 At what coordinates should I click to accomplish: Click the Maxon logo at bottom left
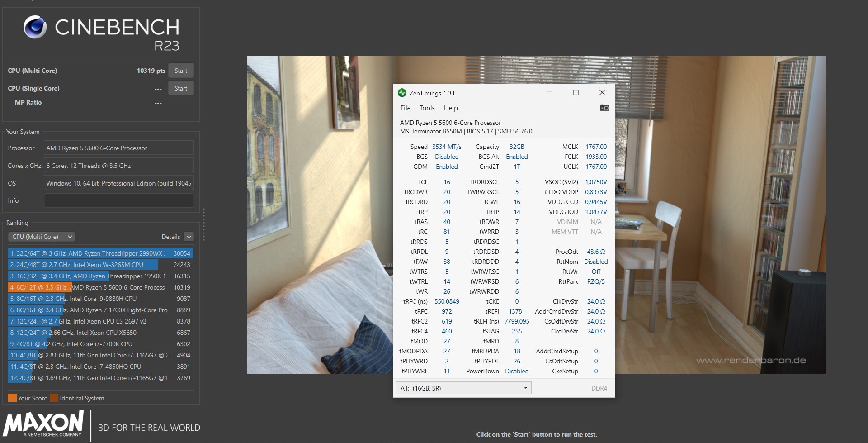pos(43,424)
